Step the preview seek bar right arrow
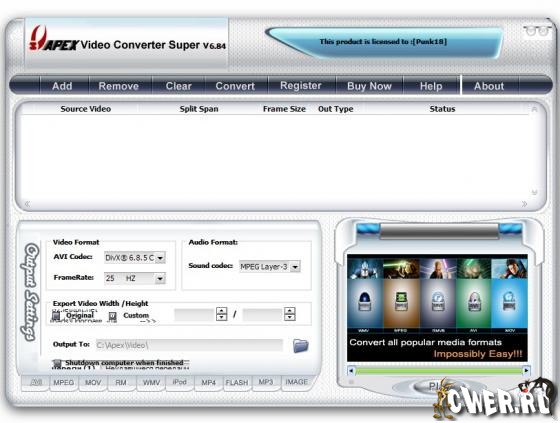560x423 pixels. 526,371
